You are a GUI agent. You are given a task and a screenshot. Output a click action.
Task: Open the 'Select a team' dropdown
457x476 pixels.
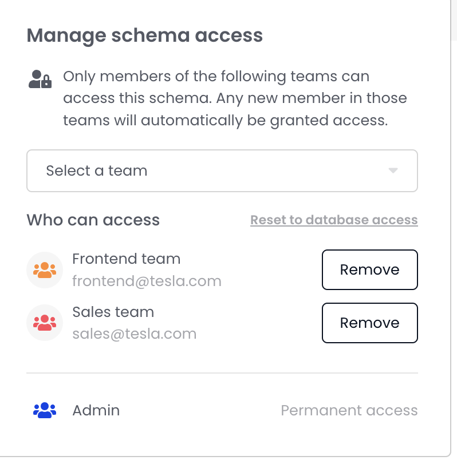(x=222, y=170)
